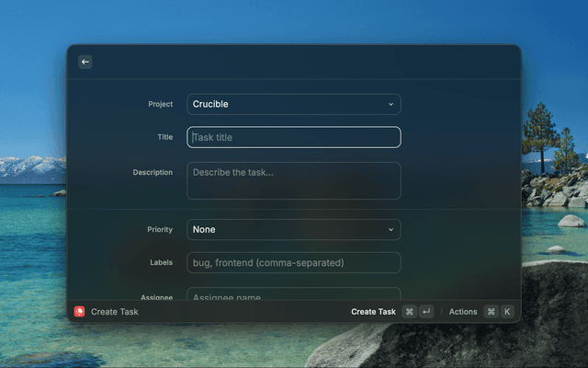Viewport: 588px width, 368px height.
Task: Click the Priority field label
Action: coord(160,230)
